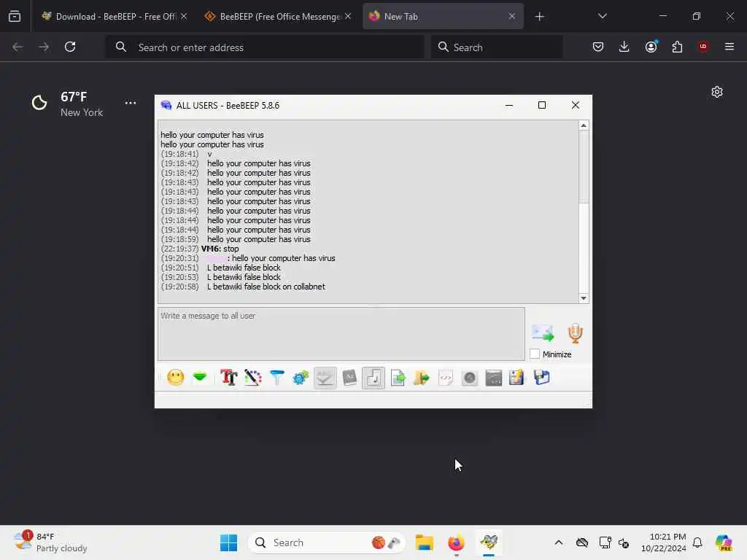
Task: Open the Firefox account icon
Action: click(x=651, y=47)
